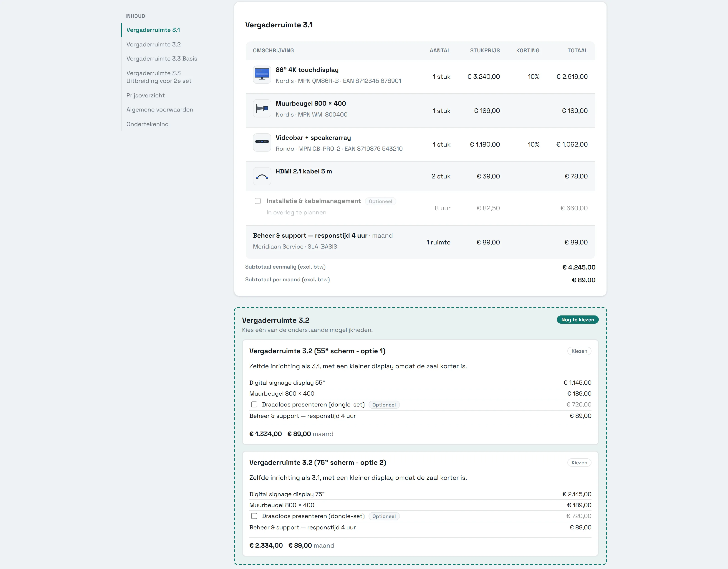
Task: Tick Draadloos presenteren checkbox in 55" optie 1
Action: pos(254,405)
